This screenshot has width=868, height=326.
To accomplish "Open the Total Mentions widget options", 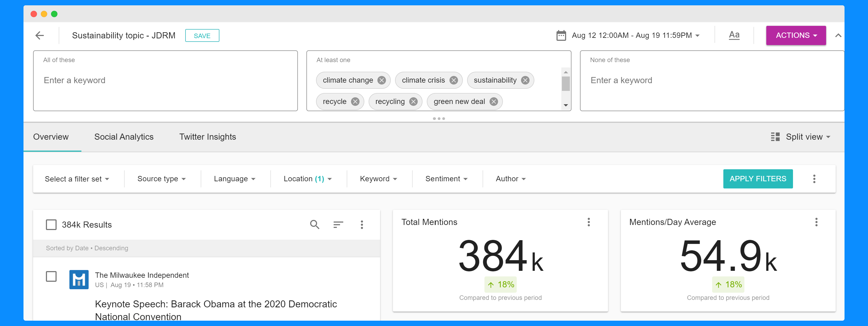I will pyautogui.click(x=588, y=222).
